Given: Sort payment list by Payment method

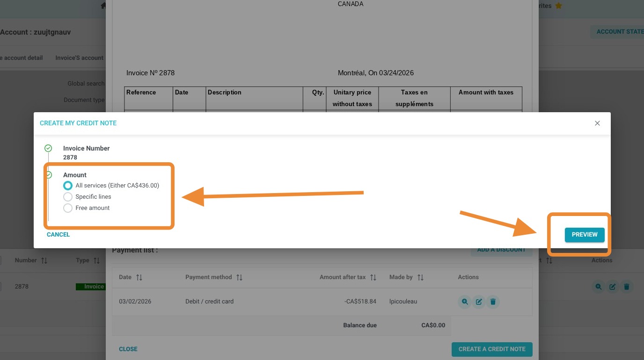Looking at the screenshot, I should pos(239,278).
